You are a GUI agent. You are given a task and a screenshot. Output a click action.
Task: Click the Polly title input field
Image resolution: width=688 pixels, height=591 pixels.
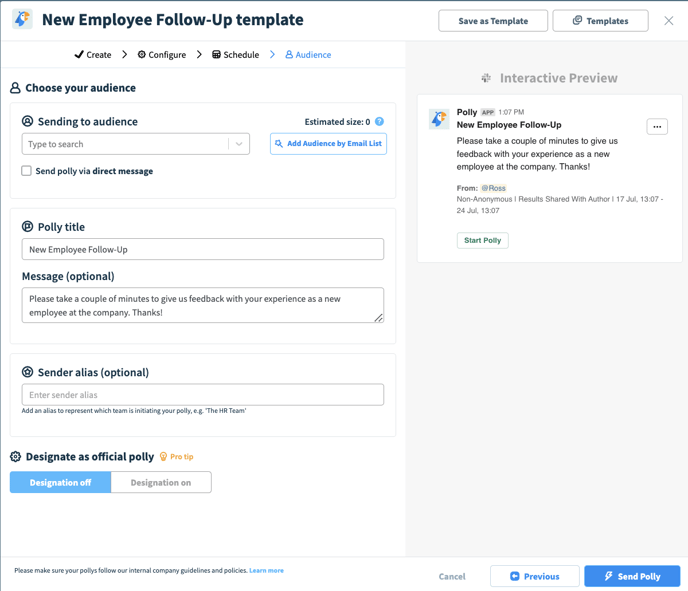pos(203,249)
